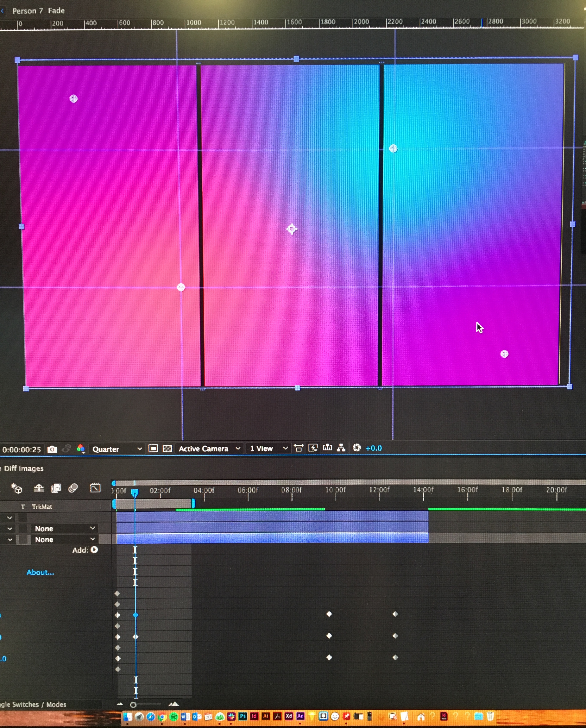Select the Fade composition breadcrumb
The height and width of the screenshot is (728, 586).
click(x=56, y=10)
